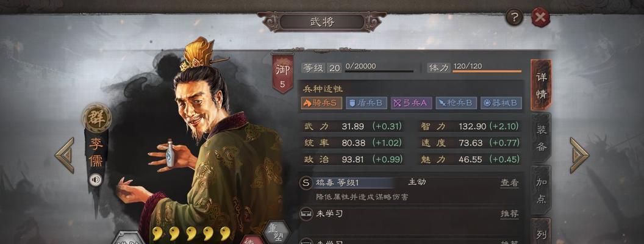Go to next general with right arrow
The height and width of the screenshot is (244, 644).
pos(579,155)
